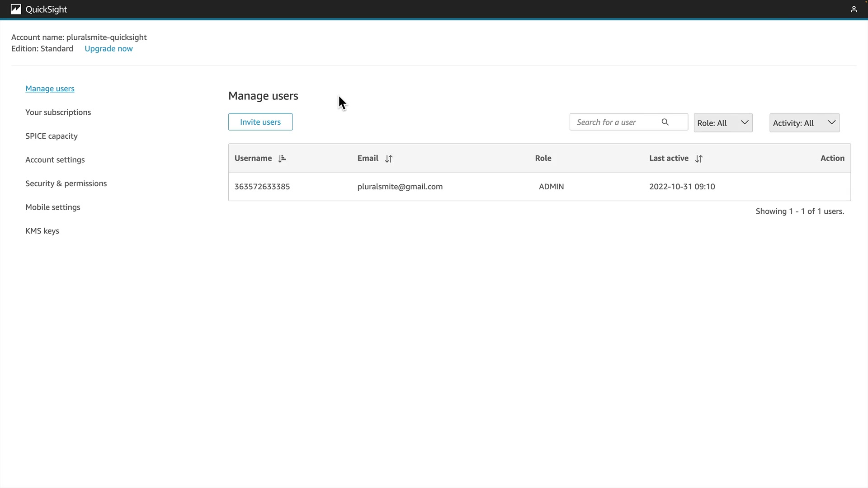
Task: Select the user row 363572633385
Action: [262, 187]
